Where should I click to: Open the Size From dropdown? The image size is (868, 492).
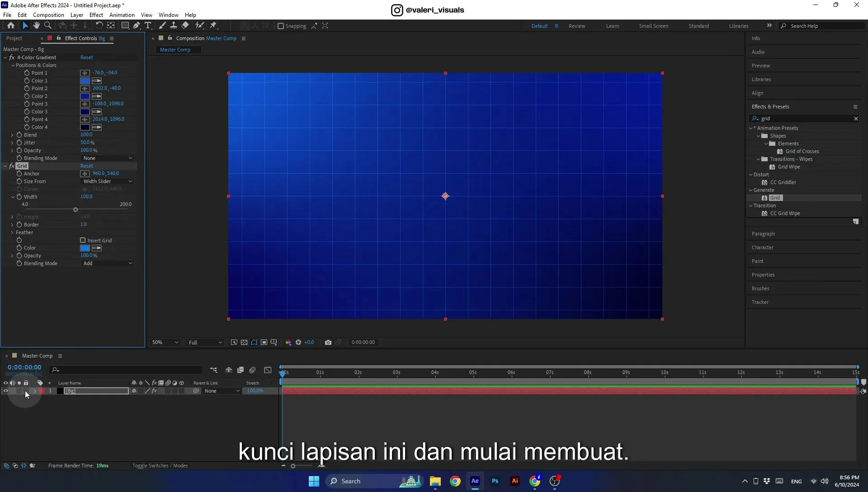click(x=108, y=181)
